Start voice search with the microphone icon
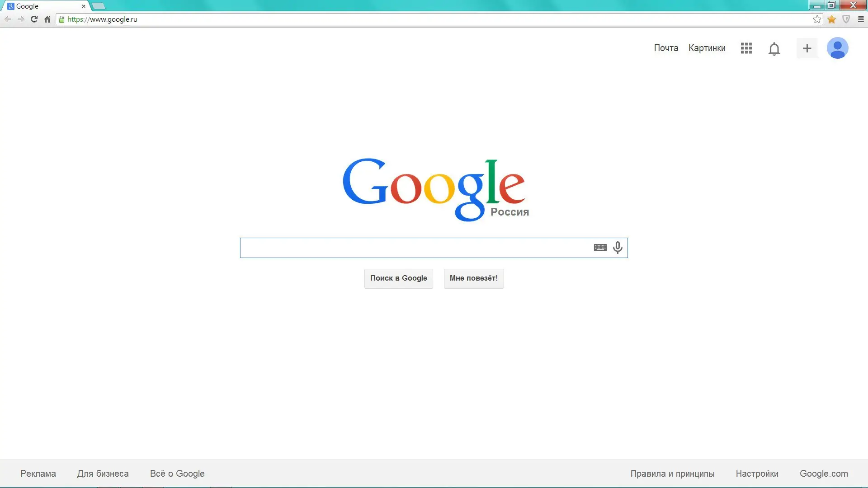The height and width of the screenshot is (488, 868). coord(618,248)
